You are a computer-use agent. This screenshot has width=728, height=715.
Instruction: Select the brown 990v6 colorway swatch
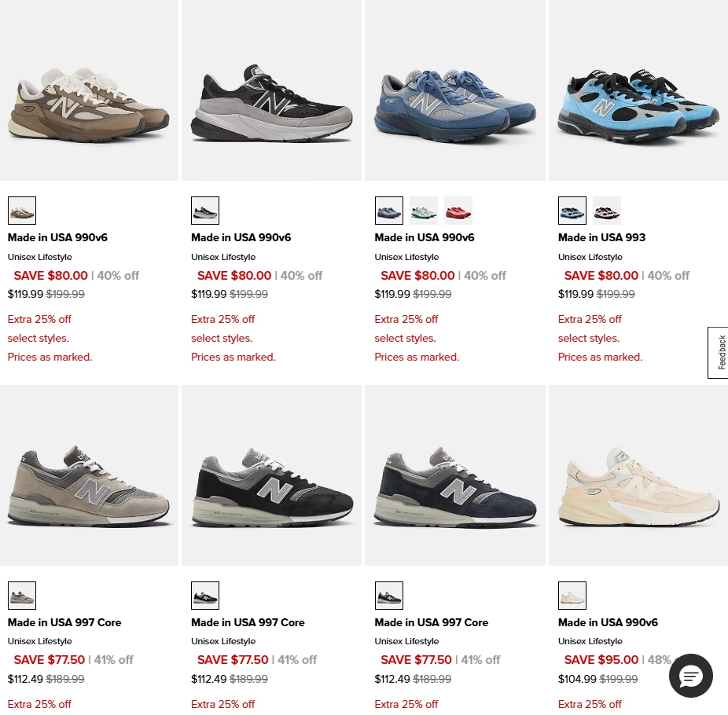(x=22, y=211)
